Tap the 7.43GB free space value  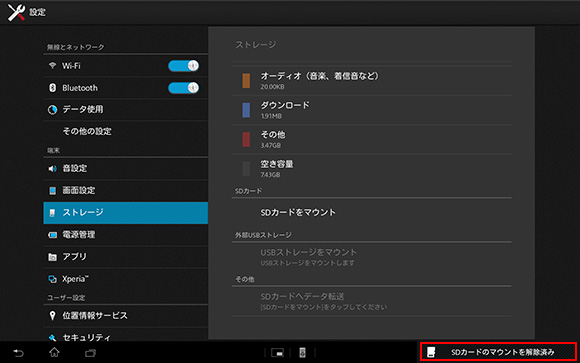click(270, 175)
